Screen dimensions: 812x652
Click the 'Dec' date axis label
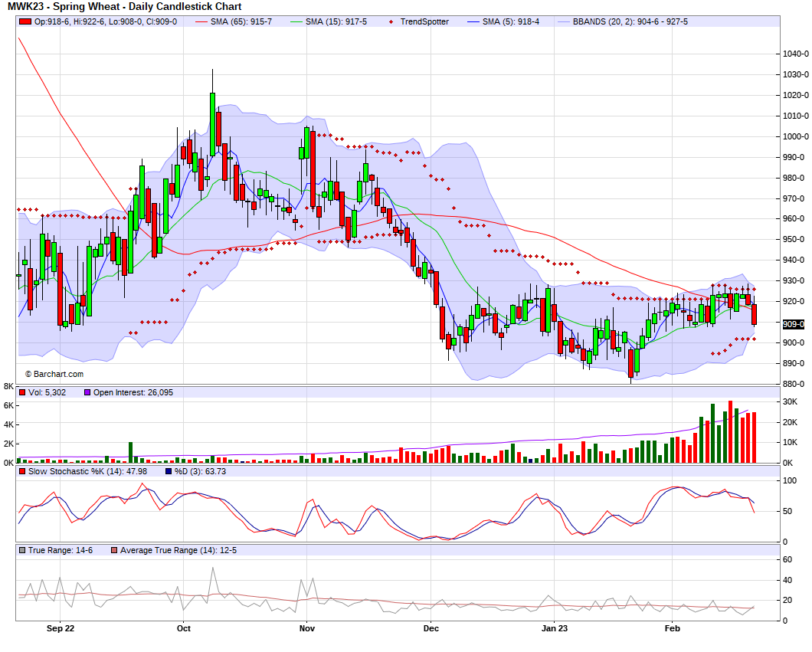coord(431,628)
